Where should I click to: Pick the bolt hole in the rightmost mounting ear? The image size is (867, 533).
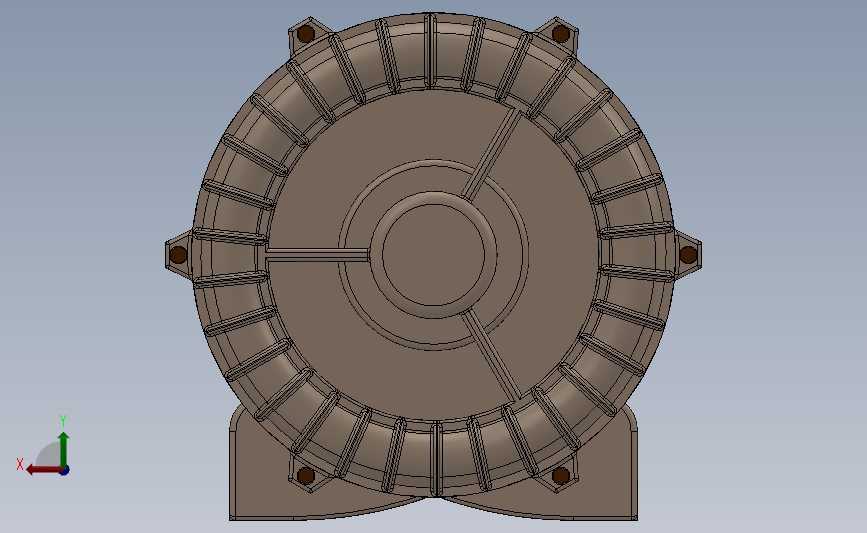[x=688, y=255]
